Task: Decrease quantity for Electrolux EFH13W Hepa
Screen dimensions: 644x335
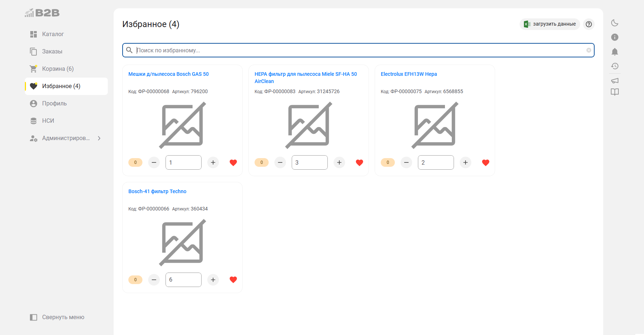Action: [x=406, y=162]
